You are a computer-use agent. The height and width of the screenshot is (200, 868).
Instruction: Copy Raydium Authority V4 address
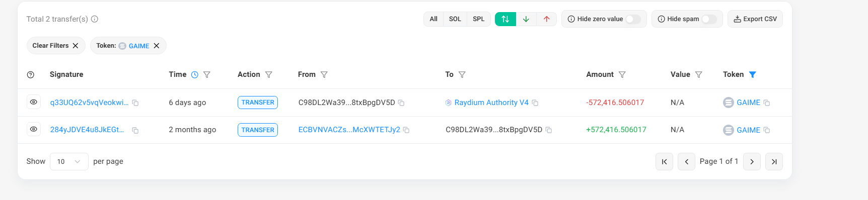(535, 103)
